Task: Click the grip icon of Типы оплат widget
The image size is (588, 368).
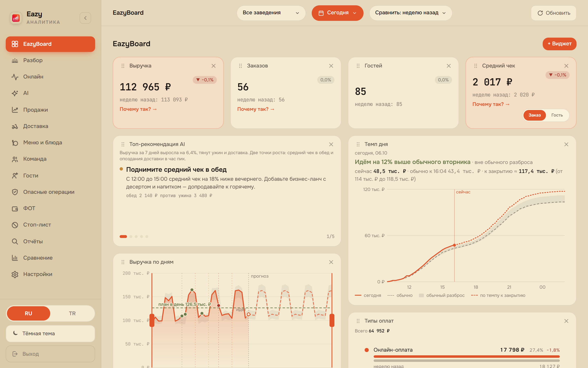Action: coord(358,321)
